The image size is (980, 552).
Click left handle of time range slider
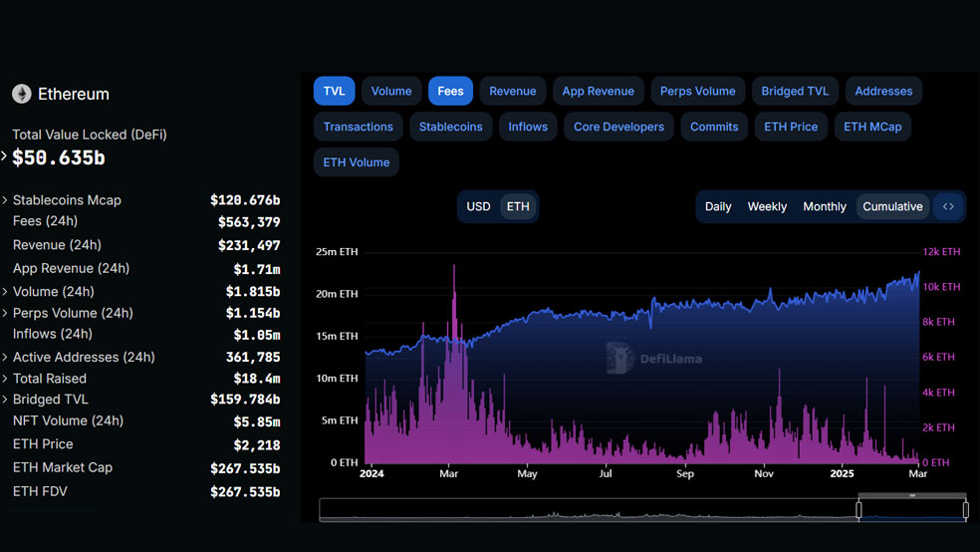tap(858, 510)
